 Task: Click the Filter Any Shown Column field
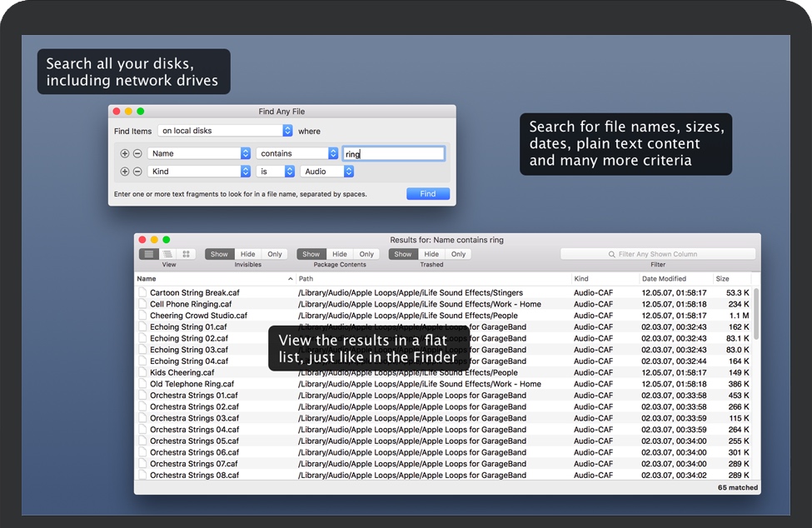pos(658,254)
